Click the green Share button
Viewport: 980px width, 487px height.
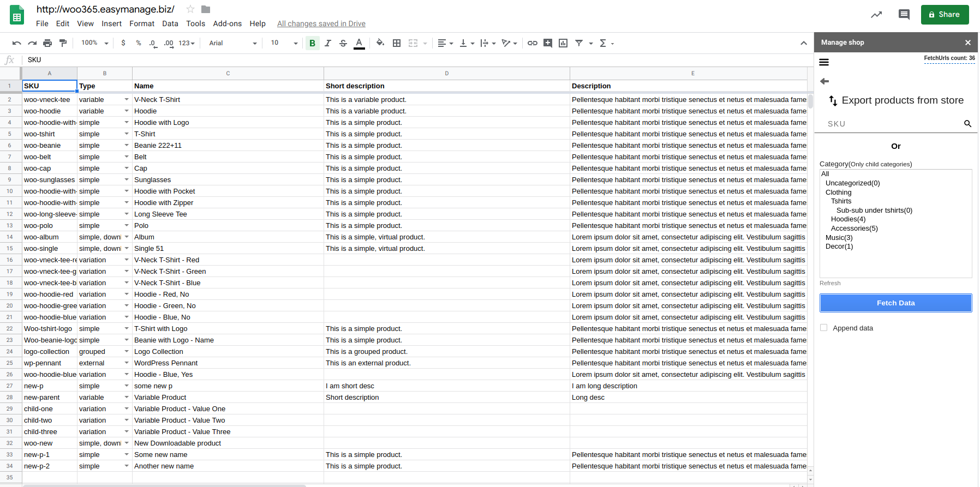(945, 15)
